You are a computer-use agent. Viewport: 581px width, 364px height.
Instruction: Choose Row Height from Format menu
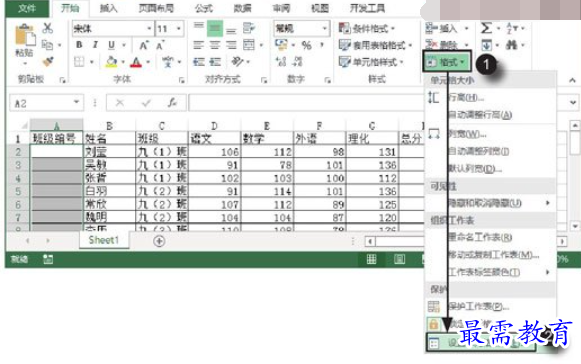point(490,97)
